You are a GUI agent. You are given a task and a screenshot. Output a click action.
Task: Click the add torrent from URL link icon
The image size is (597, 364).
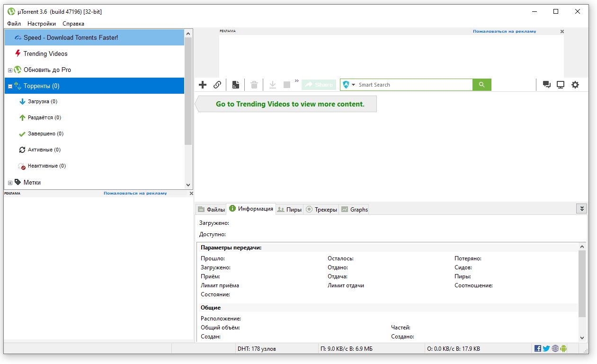pyautogui.click(x=217, y=85)
